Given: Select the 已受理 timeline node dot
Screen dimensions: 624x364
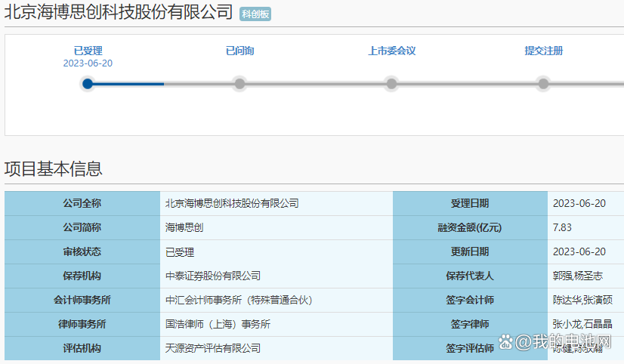Looking at the screenshot, I should click(88, 84).
